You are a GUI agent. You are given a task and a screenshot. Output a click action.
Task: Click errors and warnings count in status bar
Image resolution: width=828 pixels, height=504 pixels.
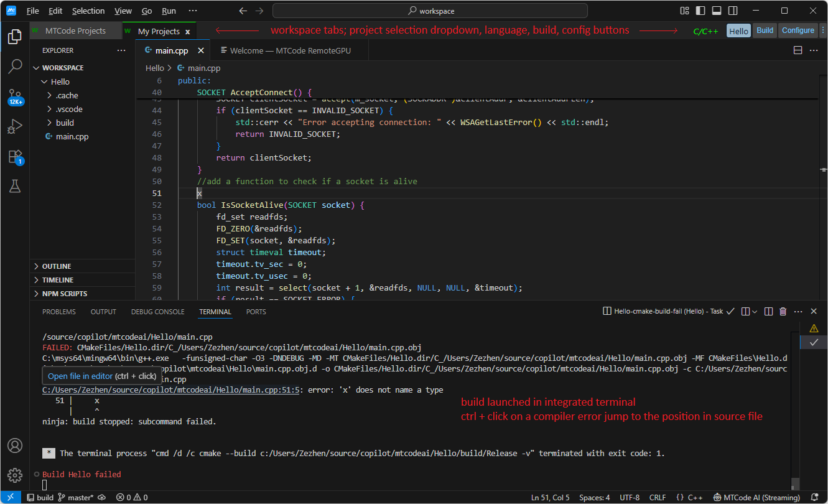pyautogui.click(x=133, y=497)
